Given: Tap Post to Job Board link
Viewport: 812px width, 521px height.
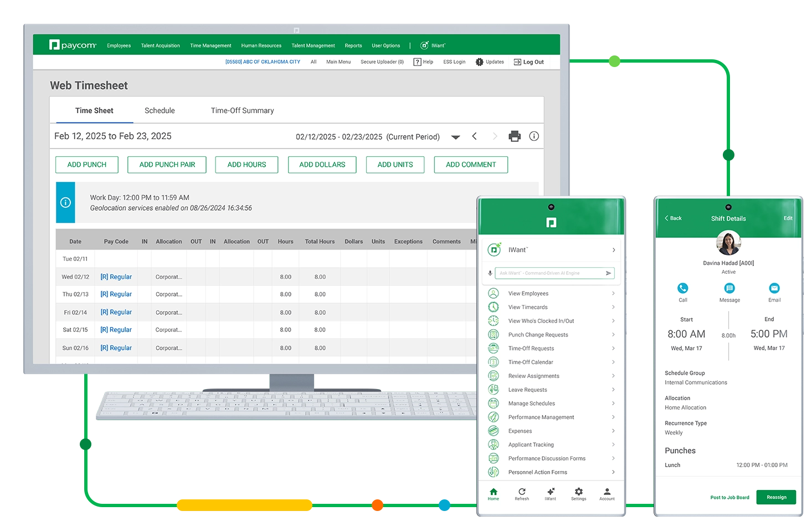Looking at the screenshot, I should (729, 498).
